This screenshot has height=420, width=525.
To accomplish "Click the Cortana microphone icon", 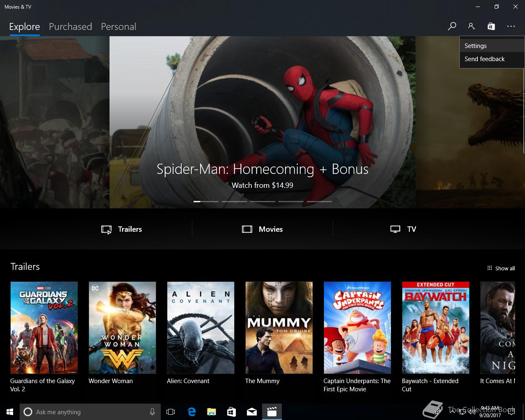I will click(152, 412).
